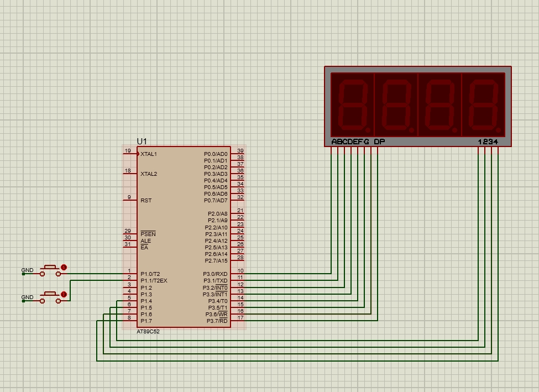Toggle the lower push button's red latch actuator

tap(64, 294)
